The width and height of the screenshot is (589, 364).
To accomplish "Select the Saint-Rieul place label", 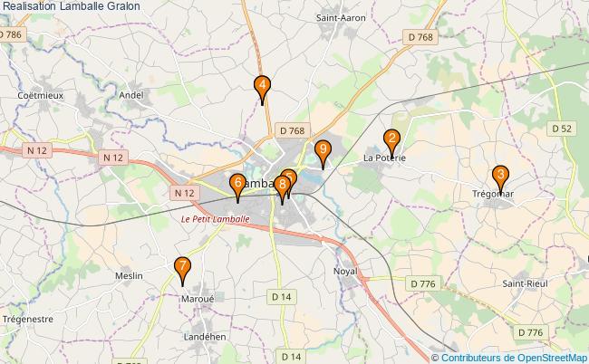I will click(x=526, y=283).
